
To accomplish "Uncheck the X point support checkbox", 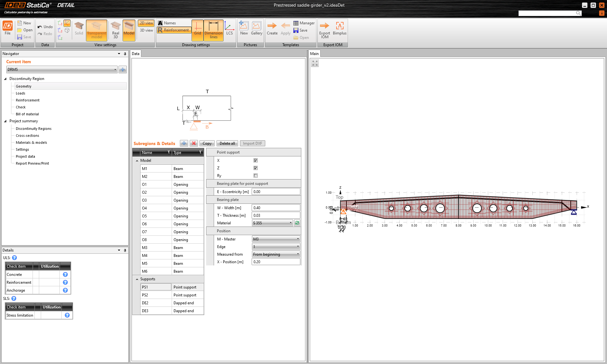I will 255,161.
